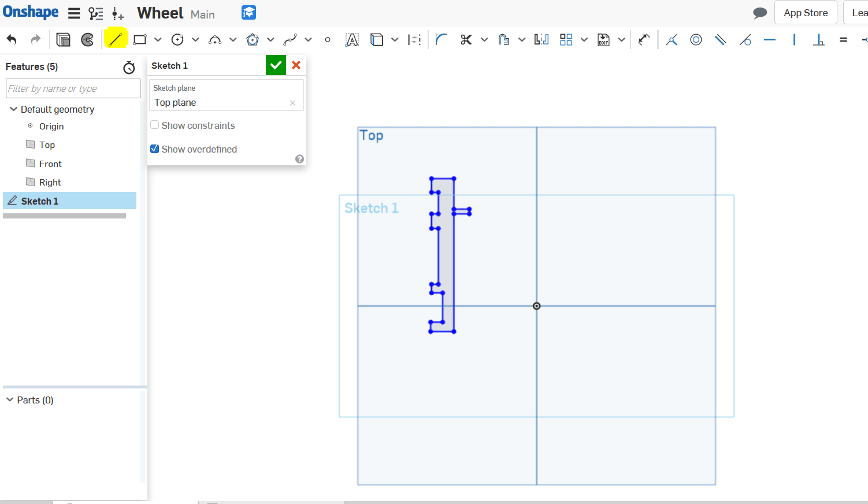Apply the Horizontal constraint

pyautogui.click(x=770, y=39)
